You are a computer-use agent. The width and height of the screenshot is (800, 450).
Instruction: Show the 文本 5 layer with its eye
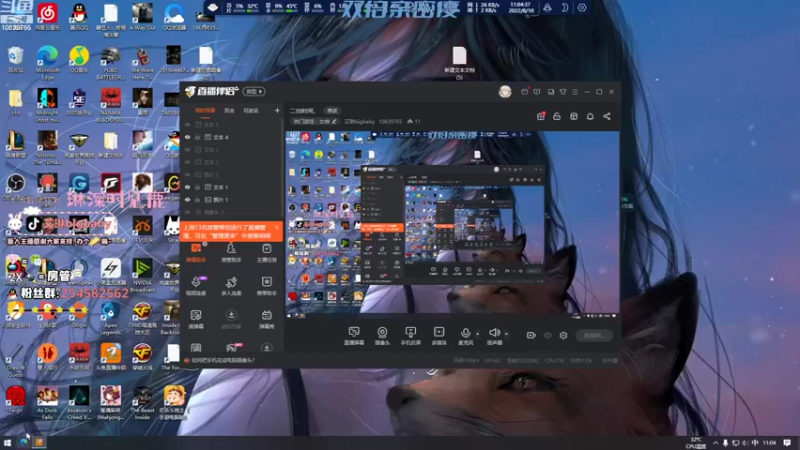[188, 124]
